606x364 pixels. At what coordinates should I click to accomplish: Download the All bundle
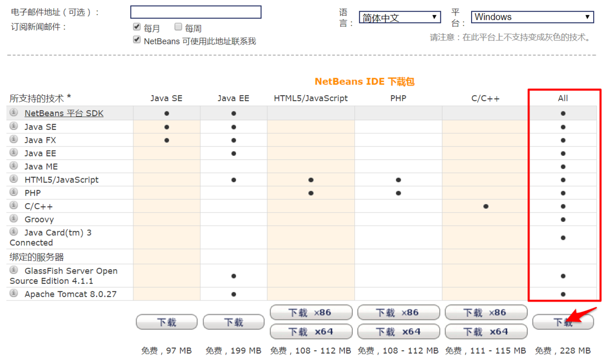pyautogui.click(x=563, y=322)
